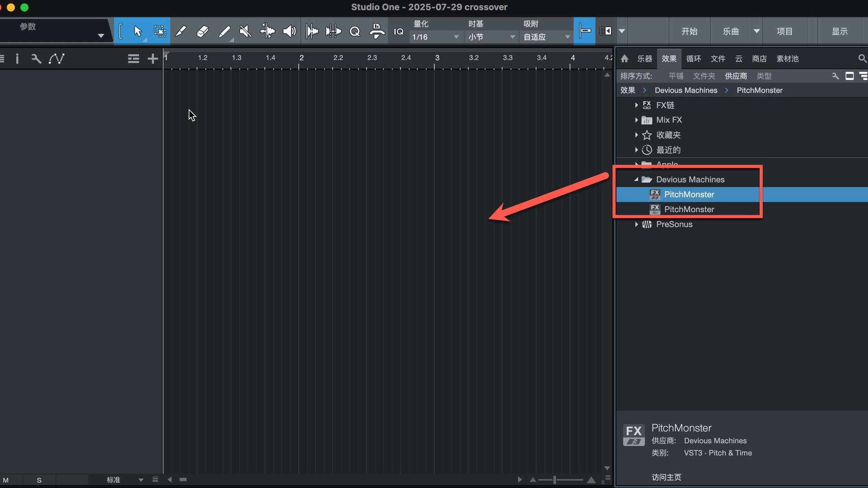Toggle browser thumbnail view icon
868x488 pixels.
coord(849,76)
